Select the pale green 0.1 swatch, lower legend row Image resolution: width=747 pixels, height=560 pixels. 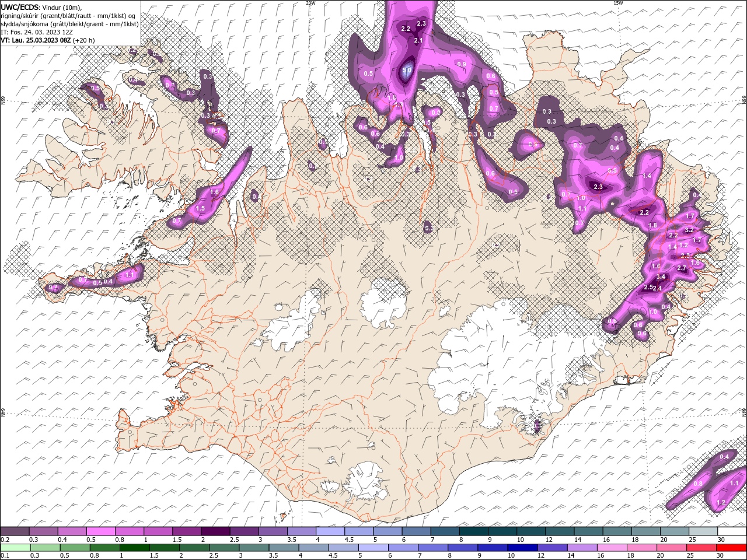click(15, 548)
